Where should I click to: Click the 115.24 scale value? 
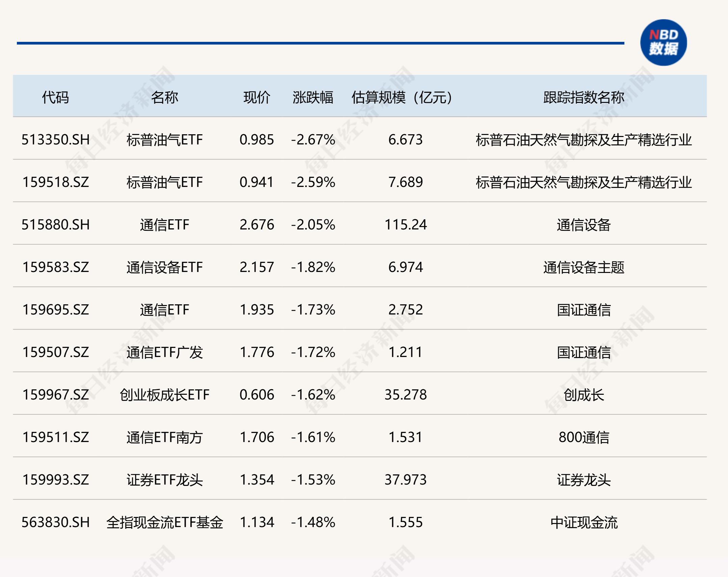click(405, 225)
